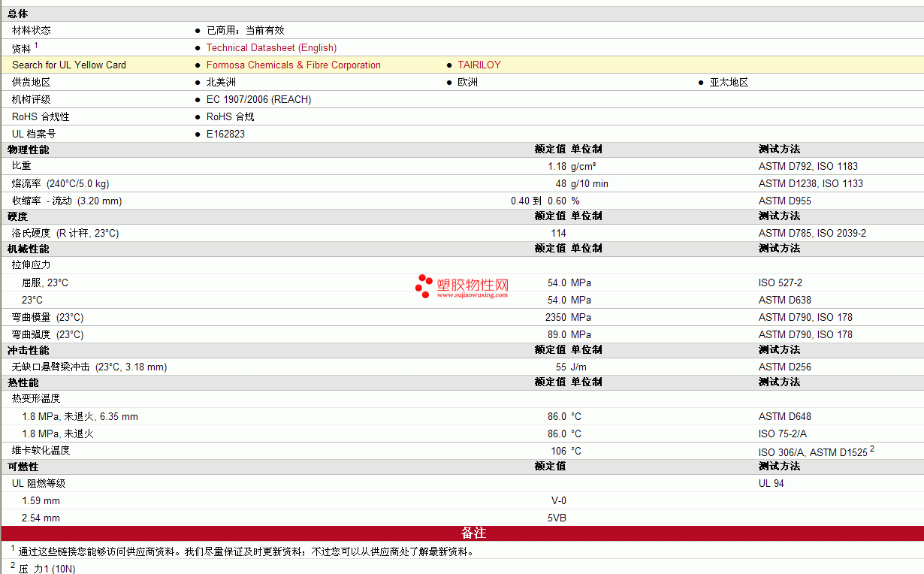Select the '屈服, 23°C' row label
924x574 pixels.
(45, 282)
